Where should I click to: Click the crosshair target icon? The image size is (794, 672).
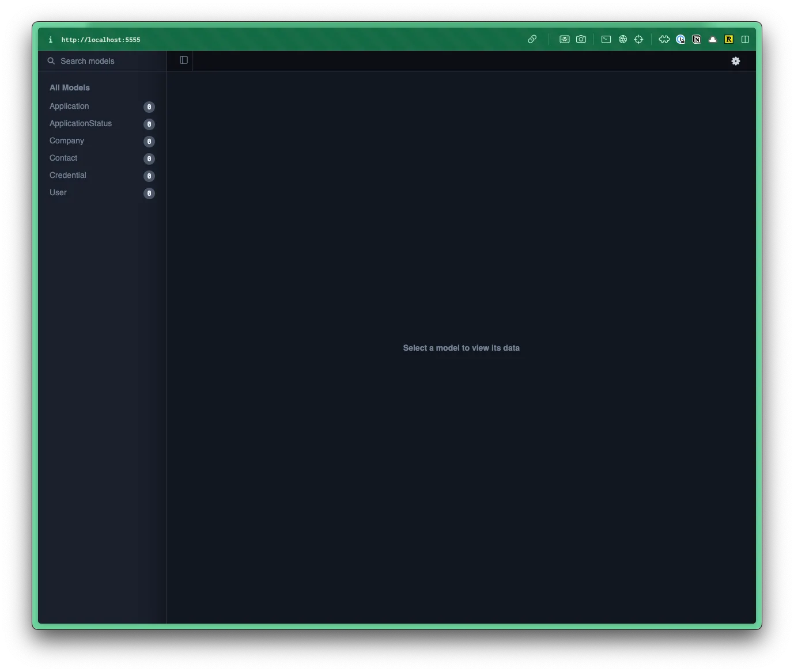[x=638, y=39]
